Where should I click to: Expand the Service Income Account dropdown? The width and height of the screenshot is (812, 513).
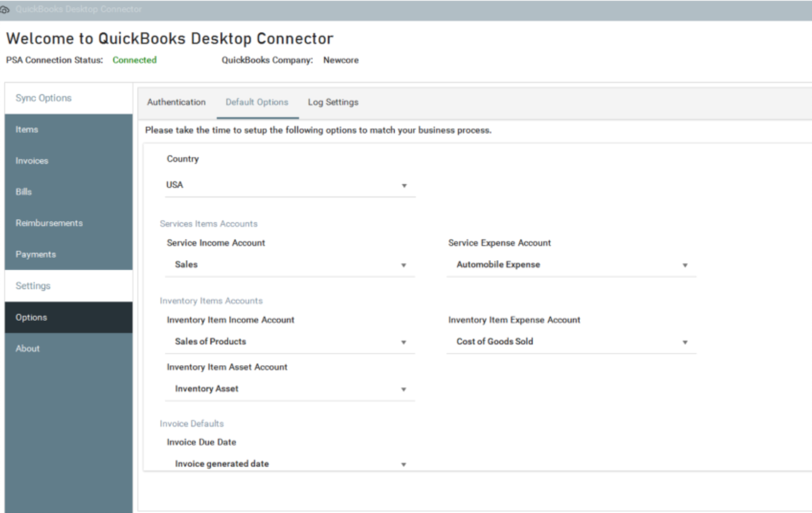(290, 265)
